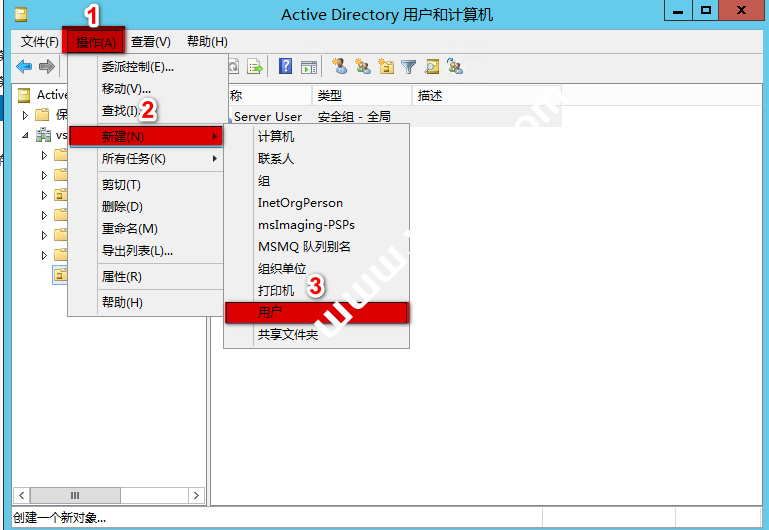The width and height of the screenshot is (769, 530).
Task: Choose 属性(R) from the menu
Action: coord(146,277)
